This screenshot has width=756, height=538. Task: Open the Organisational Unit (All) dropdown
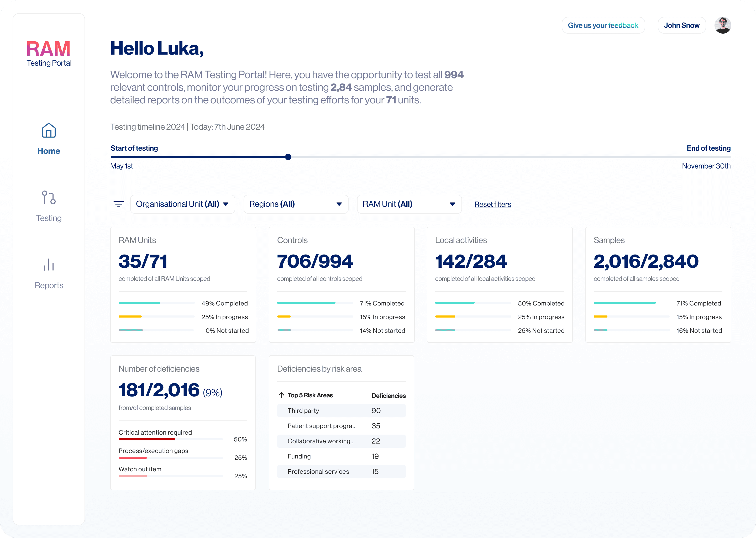[182, 204]
